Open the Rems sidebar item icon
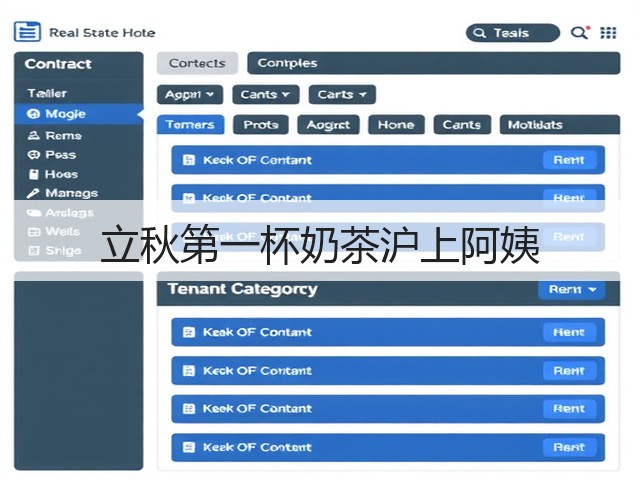This screenshot has width=640, height=480. point(33,135)
